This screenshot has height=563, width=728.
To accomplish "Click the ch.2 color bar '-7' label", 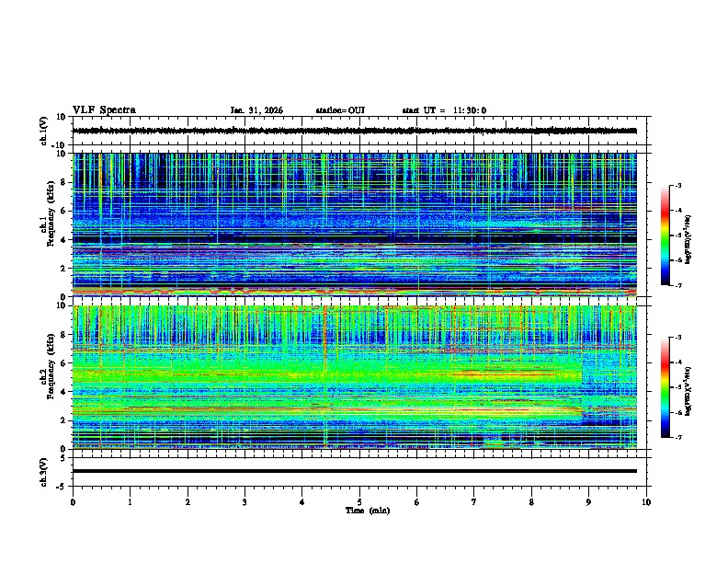I will tap(678, 438).
